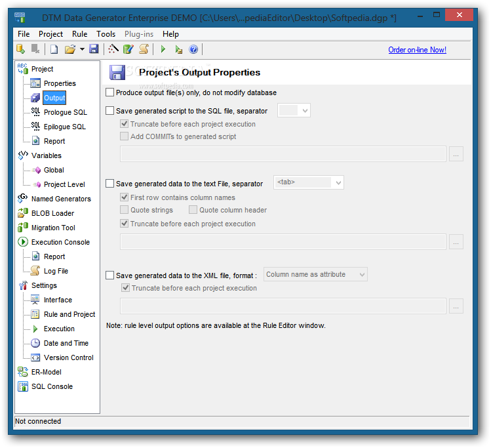
Task: Open the Project menu
Action: pos(50,34)
